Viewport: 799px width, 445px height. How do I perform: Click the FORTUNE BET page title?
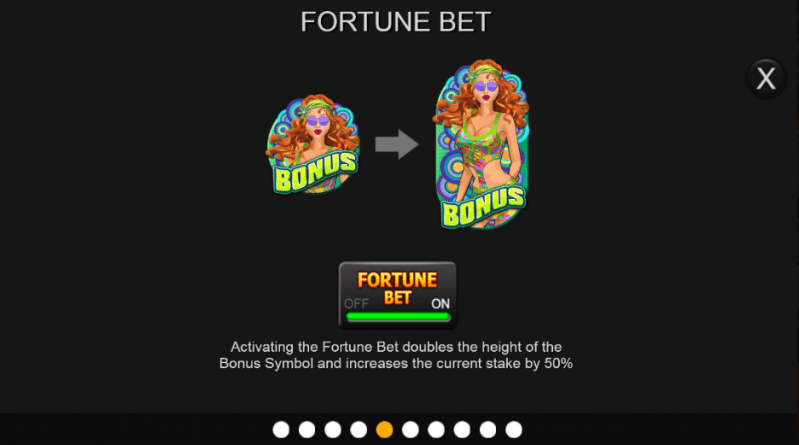click(395, 22)
